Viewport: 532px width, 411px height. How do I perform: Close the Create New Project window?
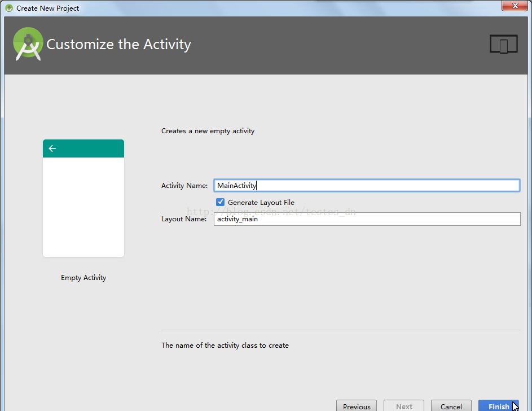pyautogui.click(x=515, y=6)
